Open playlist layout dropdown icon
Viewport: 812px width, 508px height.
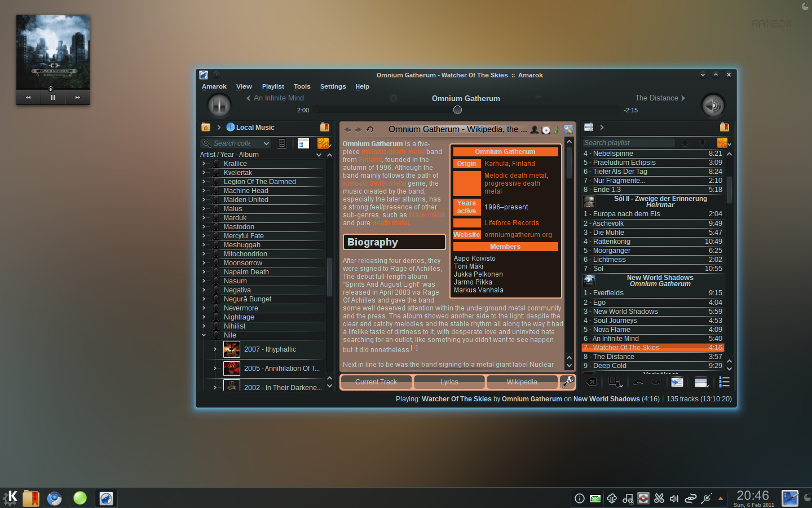pyautogui.click(x=702, y=382)
